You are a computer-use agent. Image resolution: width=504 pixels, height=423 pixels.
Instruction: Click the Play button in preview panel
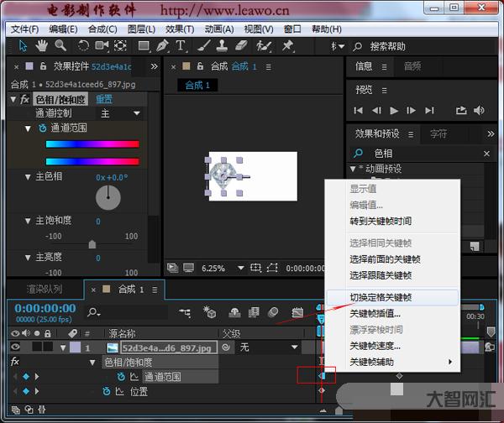pyautogui.click(x=394, y=110)
